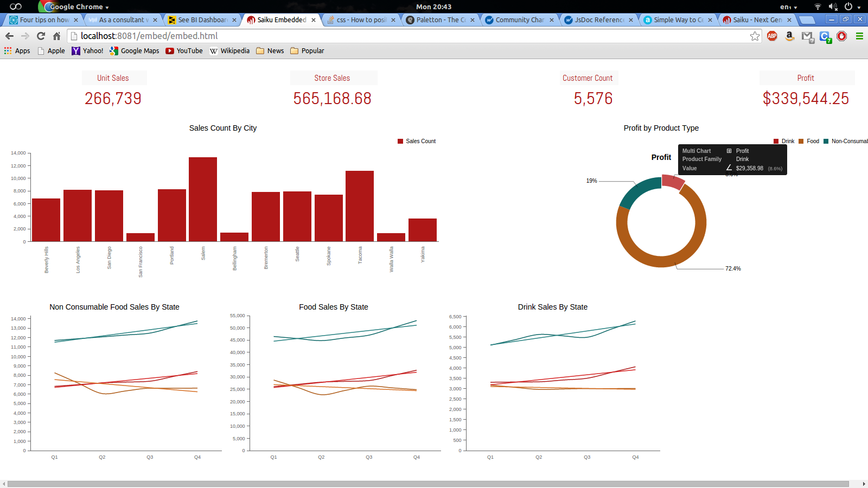Click the browser back arrow
868x488 pixels.
pos(9,36)
